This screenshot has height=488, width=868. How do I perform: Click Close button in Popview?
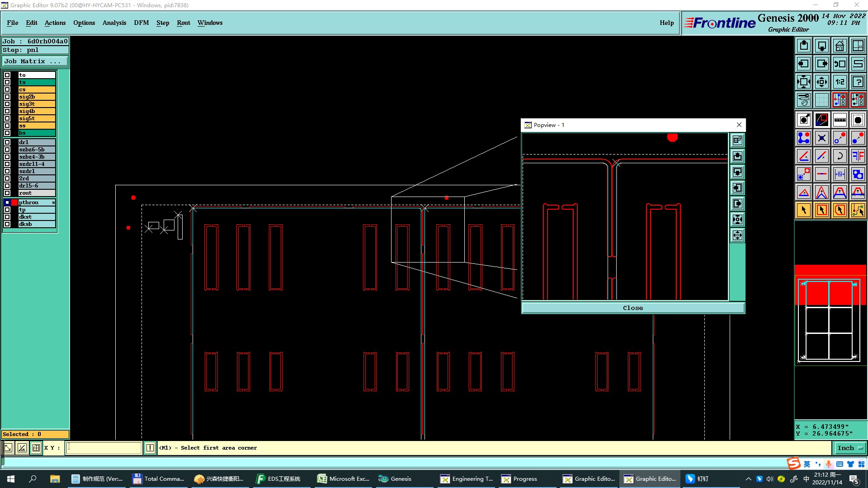pyautogui.click(x=632, y=308)
